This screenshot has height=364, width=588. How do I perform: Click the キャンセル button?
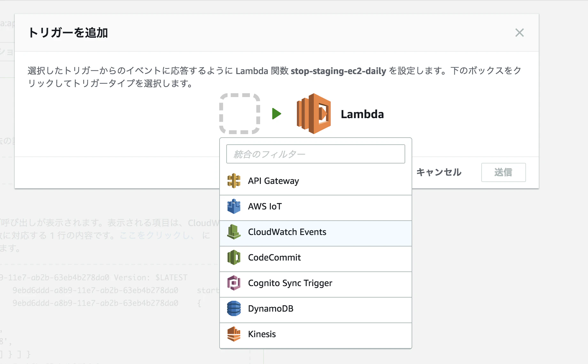[x=439, y=172]
